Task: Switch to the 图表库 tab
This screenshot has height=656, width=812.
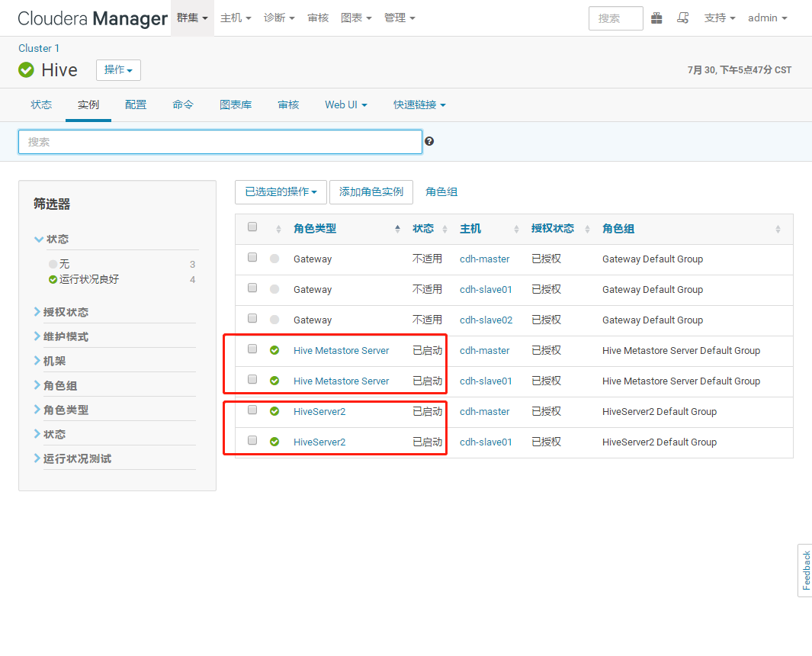Action: click(236, 105)
